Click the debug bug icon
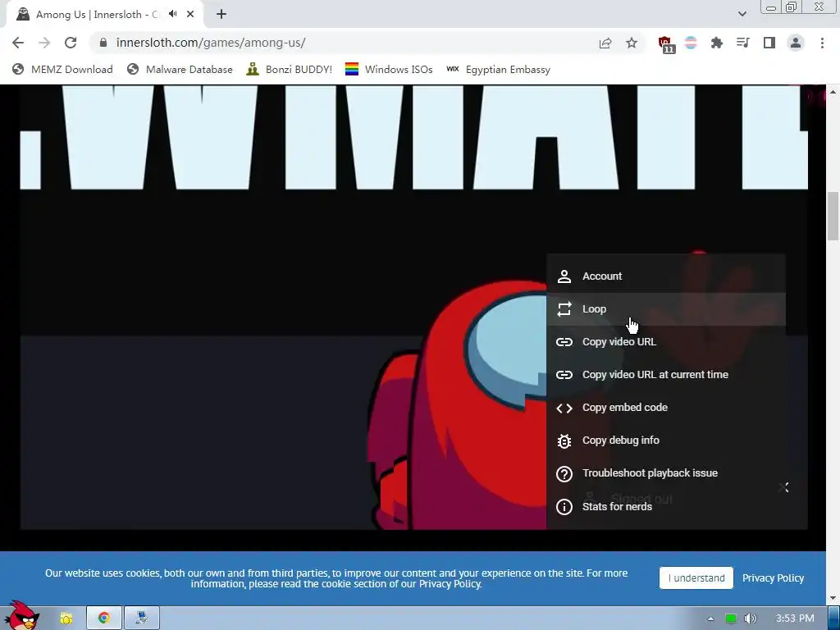The height and width of the screenshot is (630, 840). point(564,441)
